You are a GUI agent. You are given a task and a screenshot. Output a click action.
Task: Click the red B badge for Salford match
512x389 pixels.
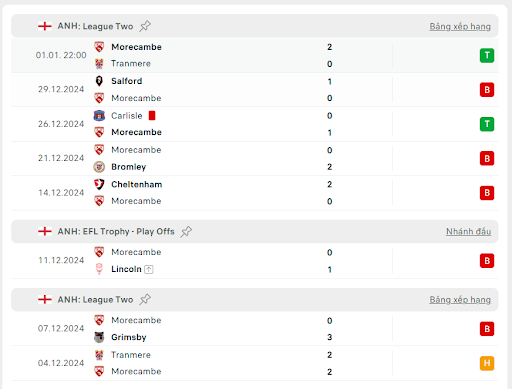[487, 90]
